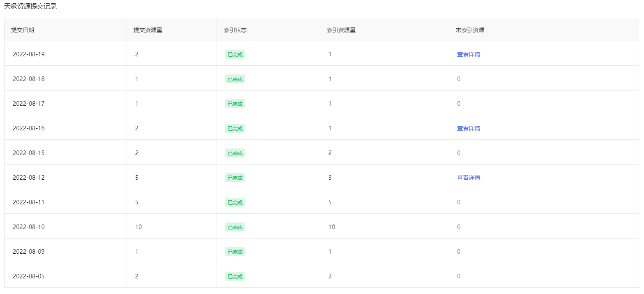644x294 pixels.
Task: Open 查看详情 link for 2022-08-19 row
Action: tap(469, 54)
